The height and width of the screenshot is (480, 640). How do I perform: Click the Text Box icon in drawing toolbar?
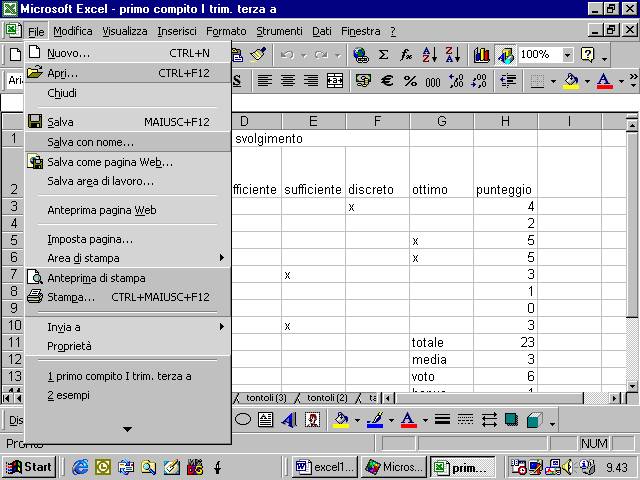click(x=266, y=419)
